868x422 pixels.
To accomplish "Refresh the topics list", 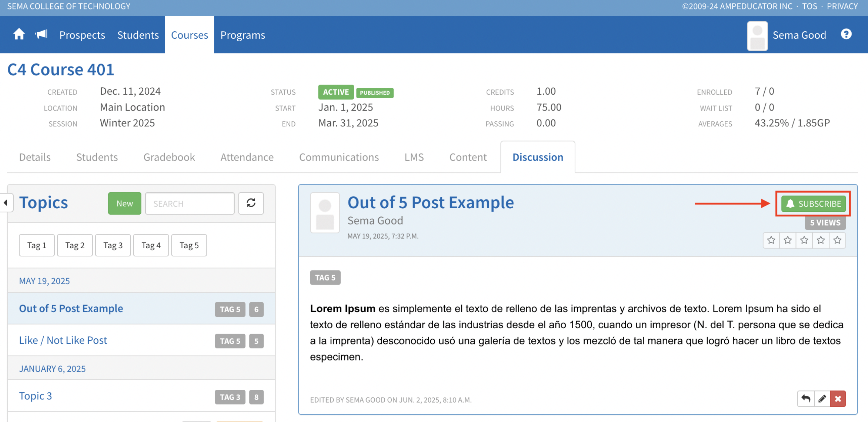I will coord(251,203).
